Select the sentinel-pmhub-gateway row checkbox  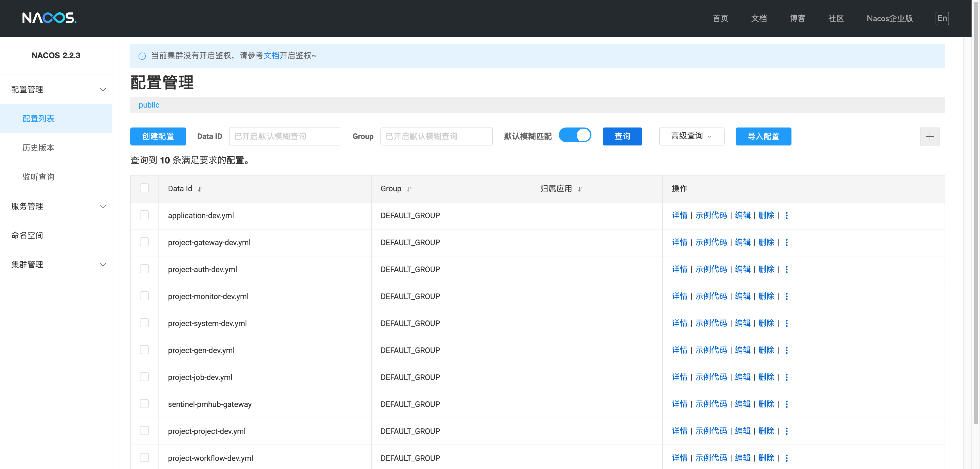pyautogui.click(x=144, y=404)
